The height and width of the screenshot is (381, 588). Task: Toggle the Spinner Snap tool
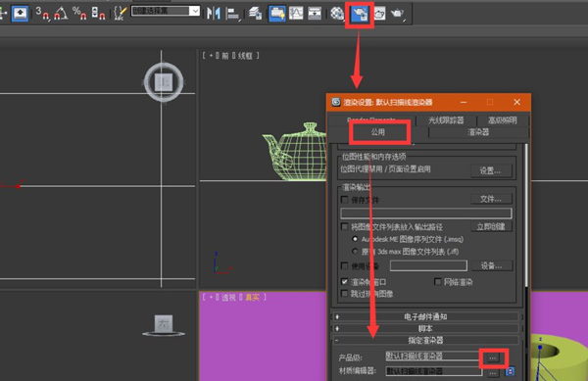pos(98,13)
